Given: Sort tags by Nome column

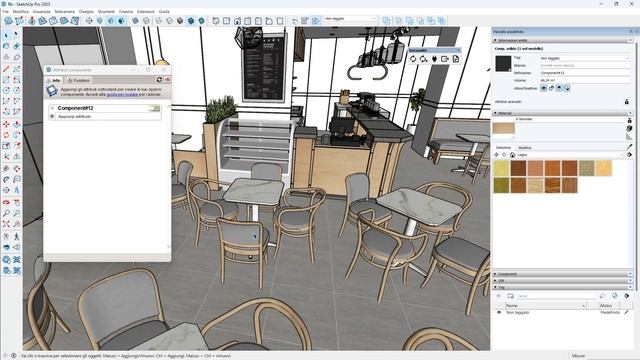Looking at the screenshot, I should click(546, 305).
